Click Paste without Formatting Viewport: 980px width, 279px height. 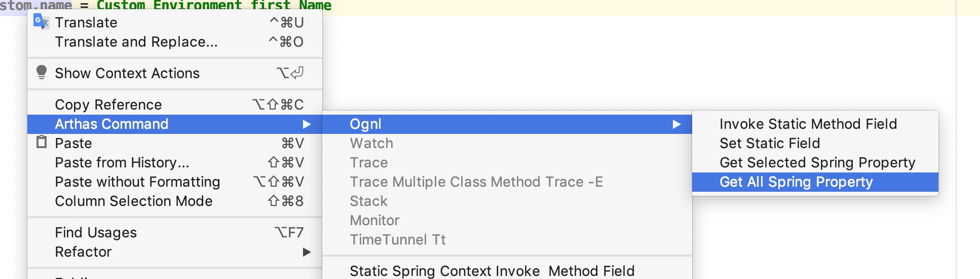coord(137,182)
